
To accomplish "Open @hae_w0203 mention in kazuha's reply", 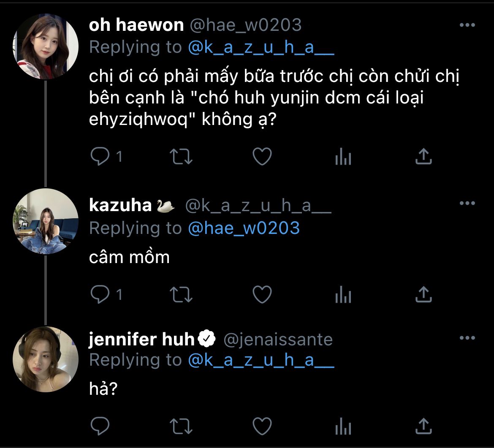I will tap(244, 228).
